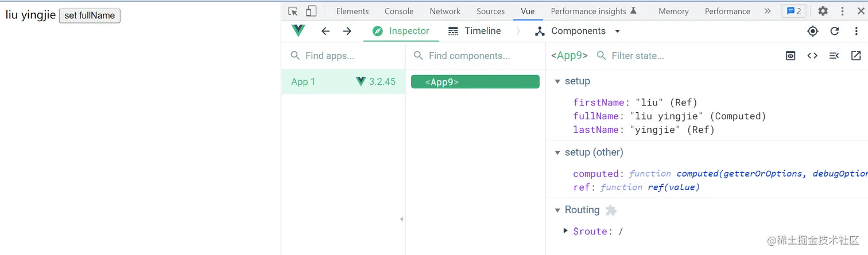Select App 1 in apps list
Screen dimensions: 868x255
tap(343, 81)
